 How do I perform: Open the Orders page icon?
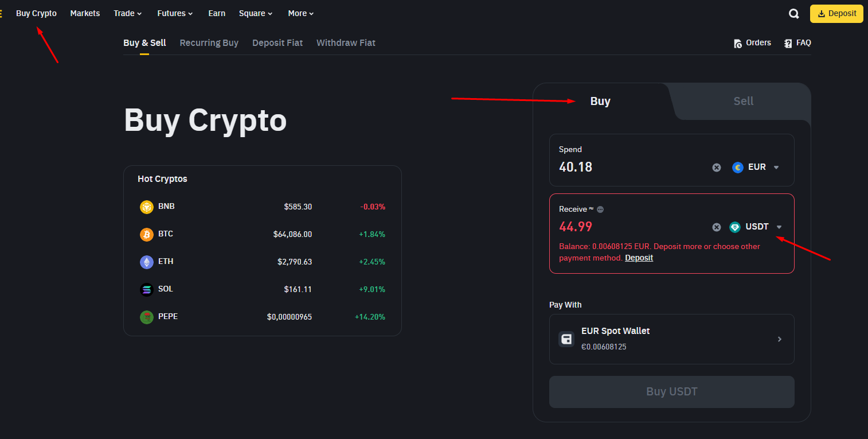[738, 43]
